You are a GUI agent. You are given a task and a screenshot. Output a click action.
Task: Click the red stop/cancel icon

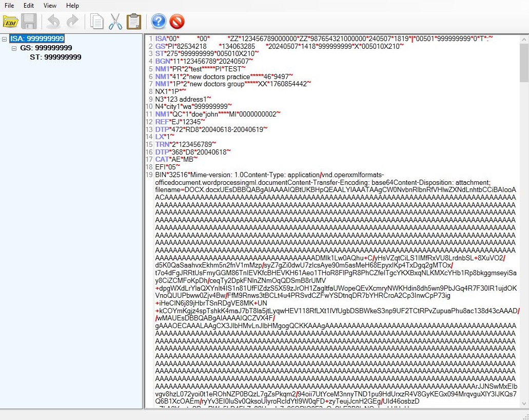pyautogui.click(x=177, y=22)
